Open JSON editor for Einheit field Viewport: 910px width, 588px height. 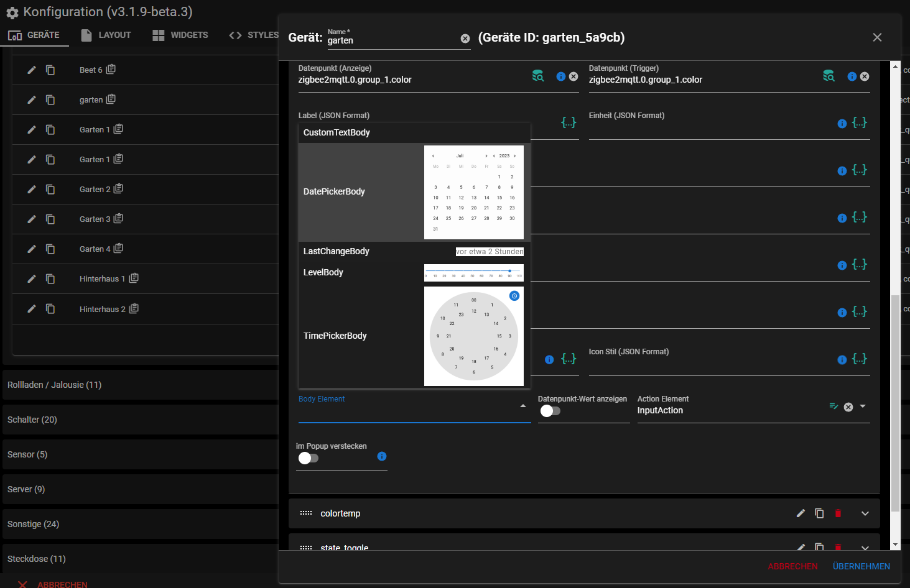tap(860, 122)
